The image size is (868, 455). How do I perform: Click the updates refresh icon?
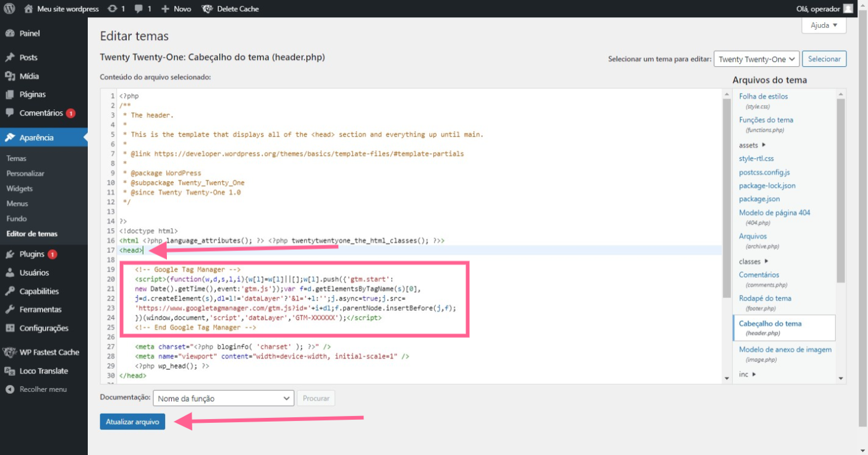pos(111,9)
